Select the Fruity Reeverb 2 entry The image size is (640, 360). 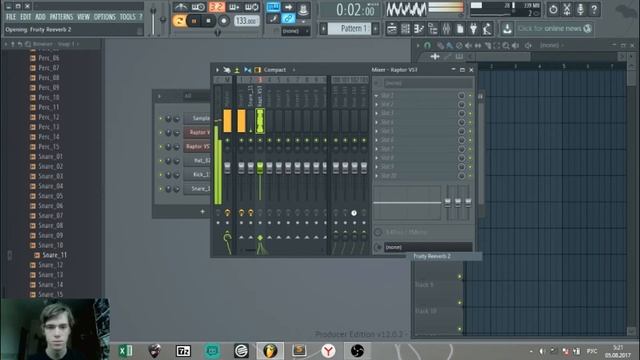click(x=444, y=256)
